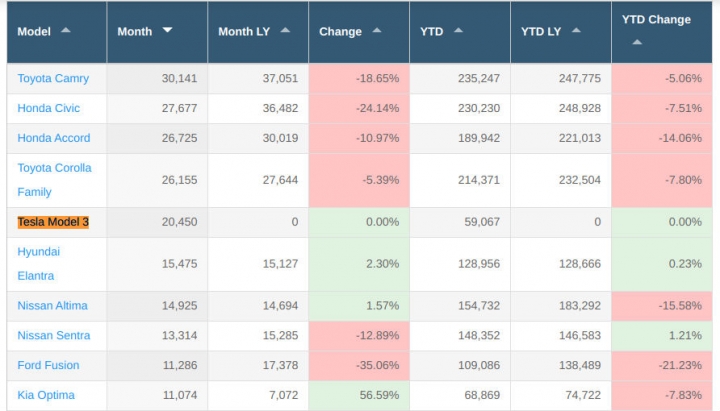Select the 0.23% YTD change cell

pos(662,264)
